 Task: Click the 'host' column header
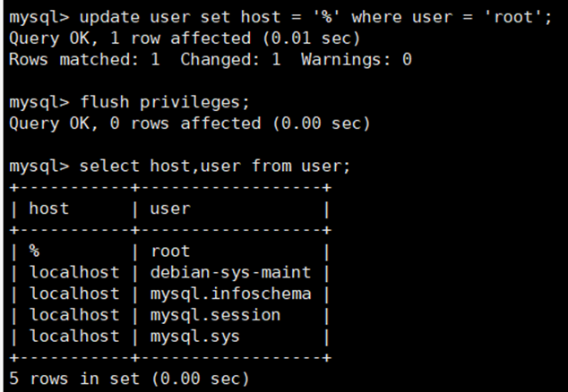(x=48, y=209)
